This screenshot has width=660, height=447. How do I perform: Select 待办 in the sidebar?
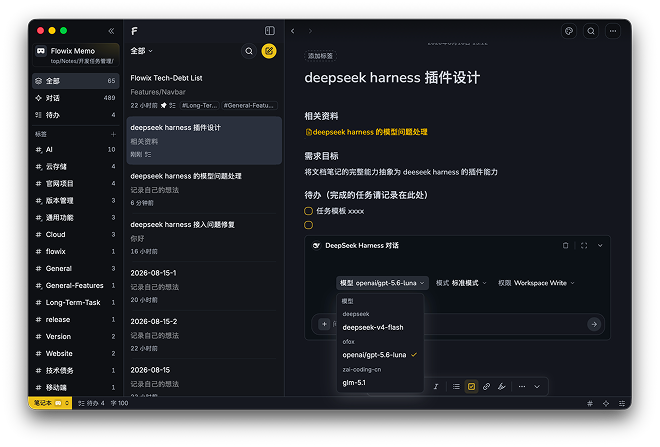(x=76, y=115)
